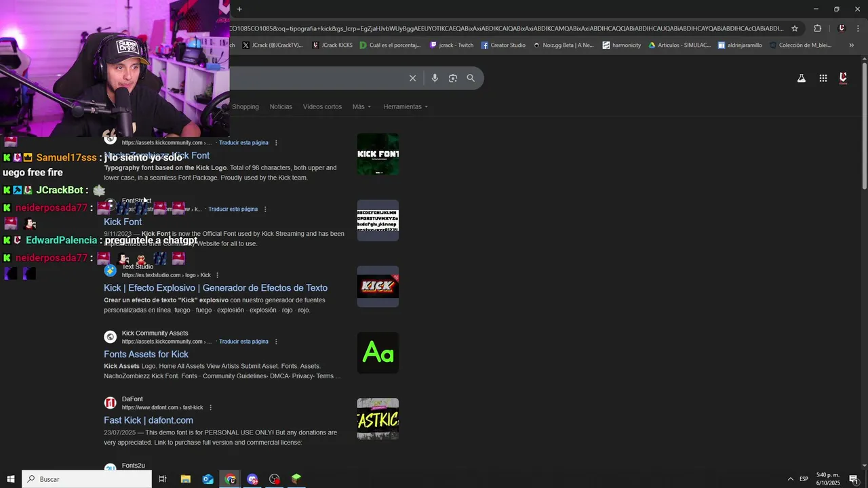Bookmark this page with the star

[795, 28]
